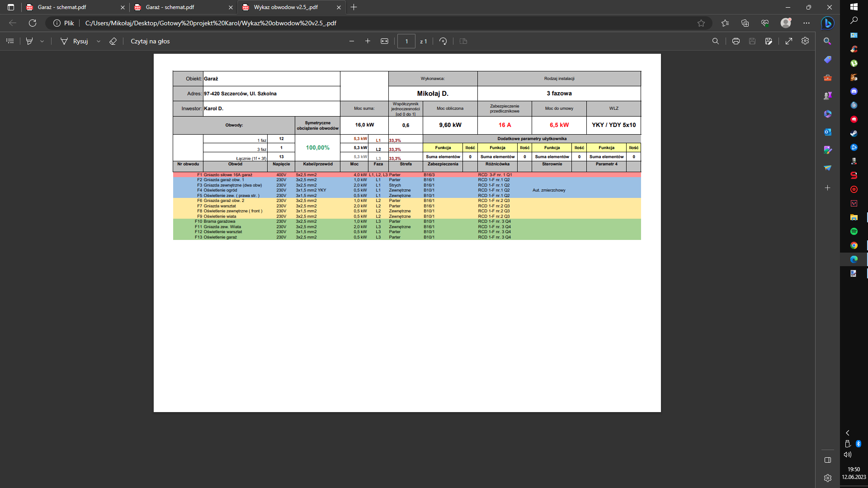Select the eraser tool
868x488 pixels.
tap(113, 41)
